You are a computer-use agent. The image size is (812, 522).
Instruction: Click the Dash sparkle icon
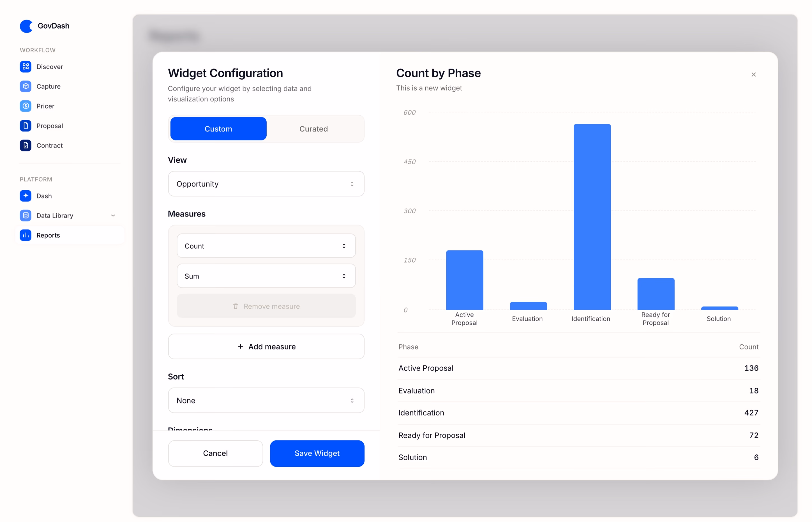26,196
